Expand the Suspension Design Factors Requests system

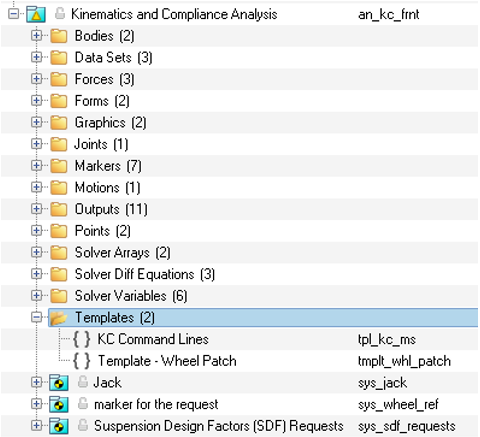click(x=36, y=426)
